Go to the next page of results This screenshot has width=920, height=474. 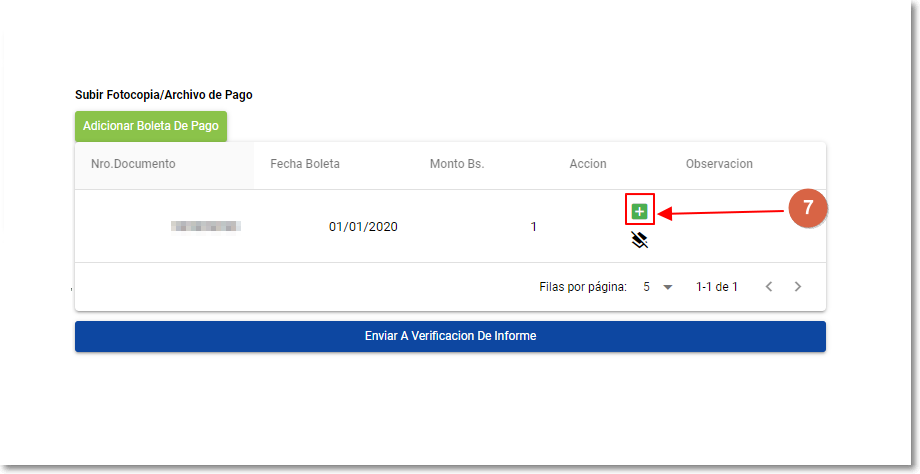tap(798, 287)
